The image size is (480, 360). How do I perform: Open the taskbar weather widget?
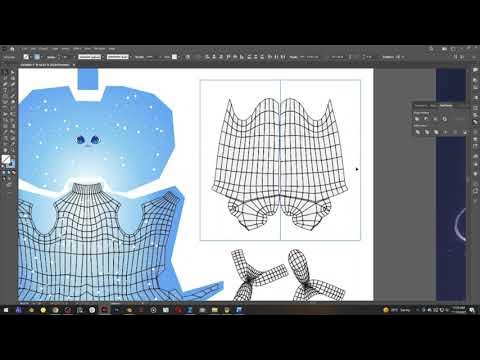click(x=396, y=310)
